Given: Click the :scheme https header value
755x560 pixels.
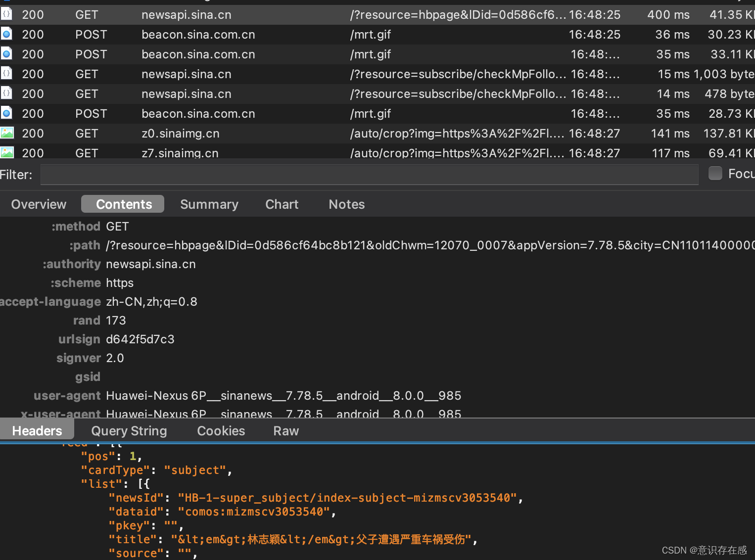Looking at the screenshot, I should click(120, 283).
